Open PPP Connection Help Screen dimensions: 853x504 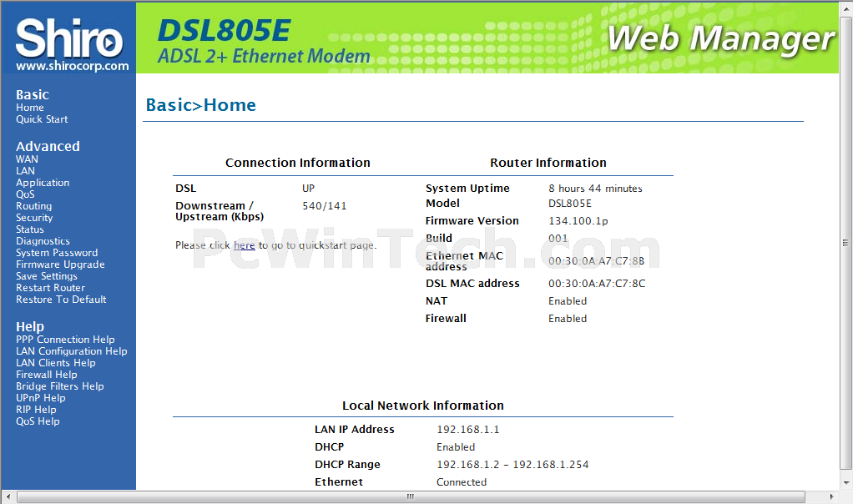(x=65, y=340)
